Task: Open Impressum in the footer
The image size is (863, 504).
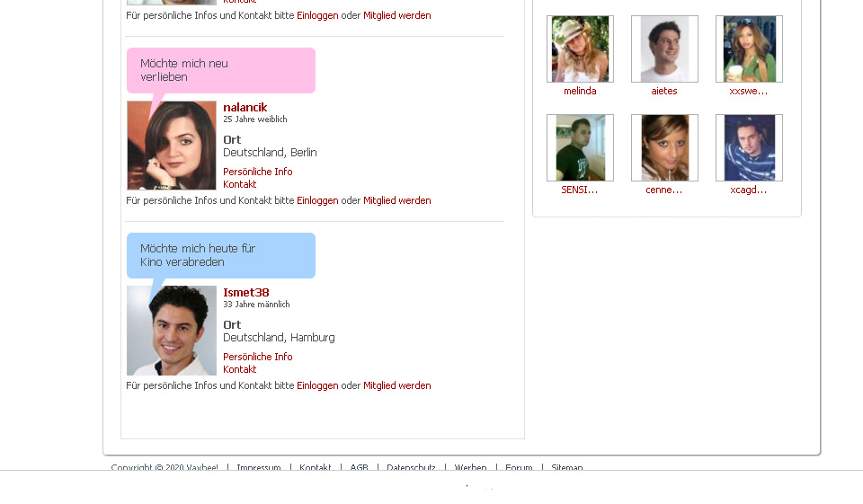Action: point(258,467)
